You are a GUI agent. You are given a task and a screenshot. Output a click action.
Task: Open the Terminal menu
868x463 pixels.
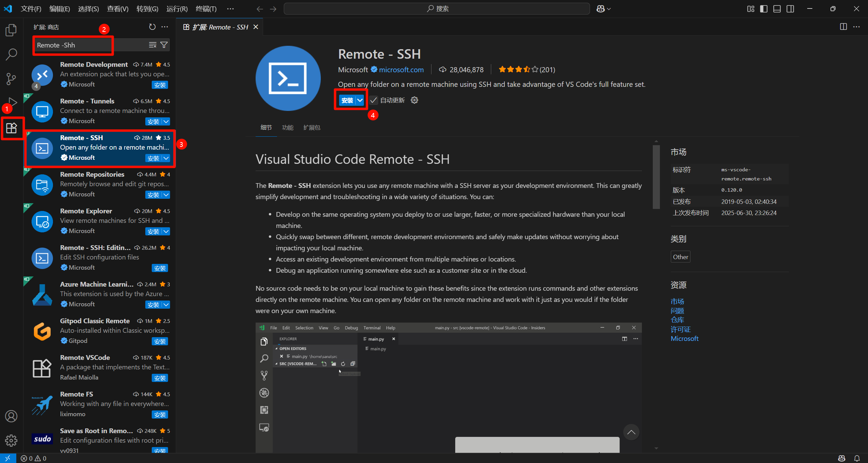coord(206,9)
